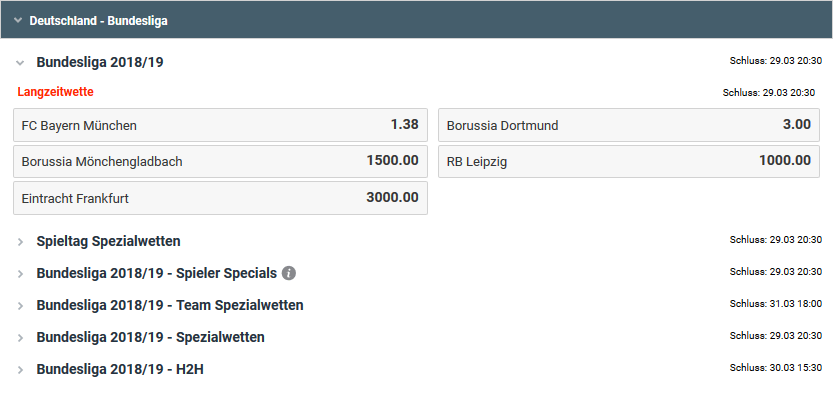Screen dimensions: 834x393
Task: Select Eintracht Frankfurt at 3000.00
Action: [x=220, y=198]
